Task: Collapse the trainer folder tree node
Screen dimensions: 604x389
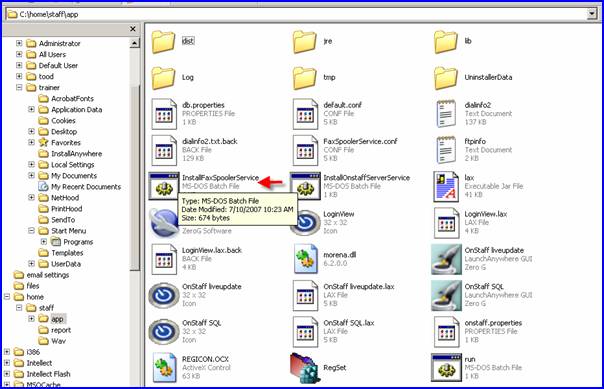Action: point(19,87)
